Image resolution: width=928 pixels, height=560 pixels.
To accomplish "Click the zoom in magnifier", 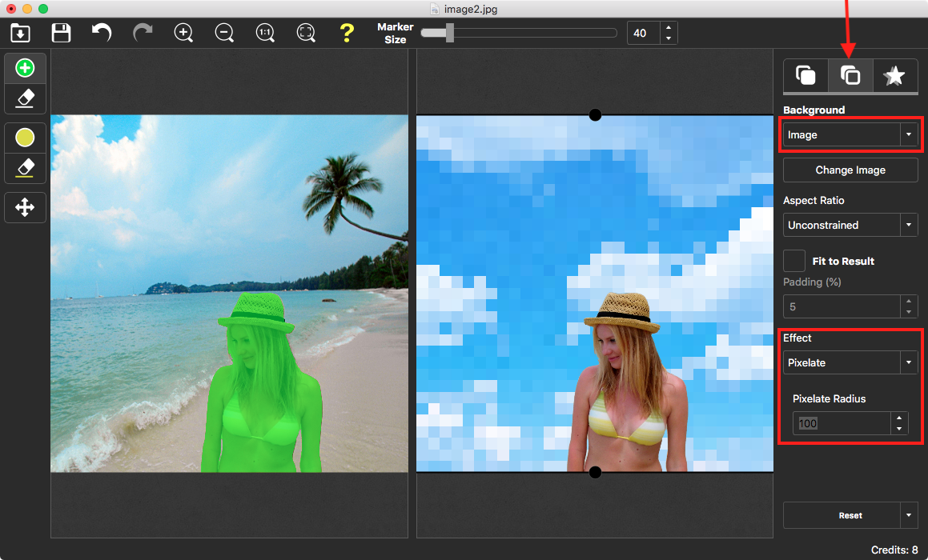I will point(183,33).
